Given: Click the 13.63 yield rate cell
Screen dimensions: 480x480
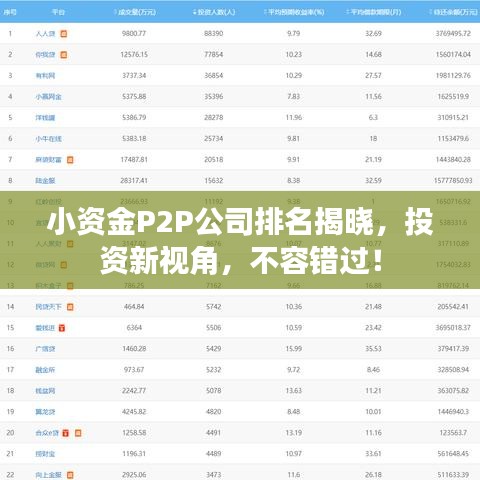Looking at the screenshot, I should click(x=294, y=391).
